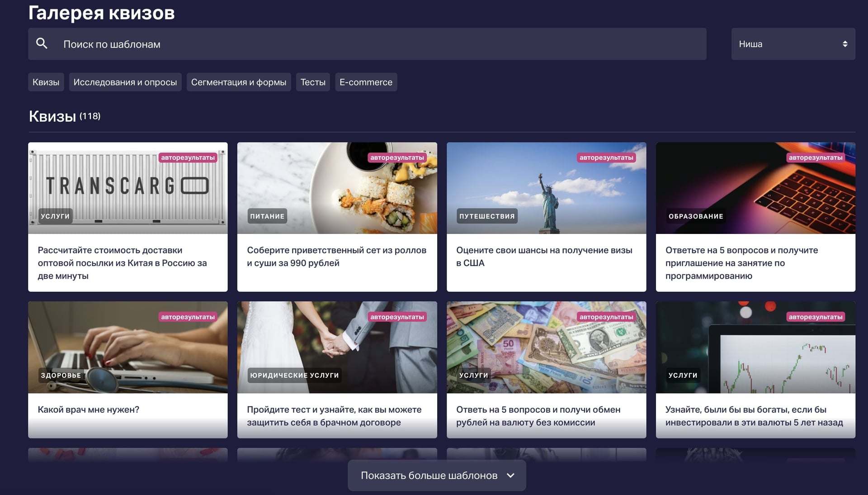Select the Исследования и опросы filter tab
This screenshot has width=868, height=495.
(125, 82)
